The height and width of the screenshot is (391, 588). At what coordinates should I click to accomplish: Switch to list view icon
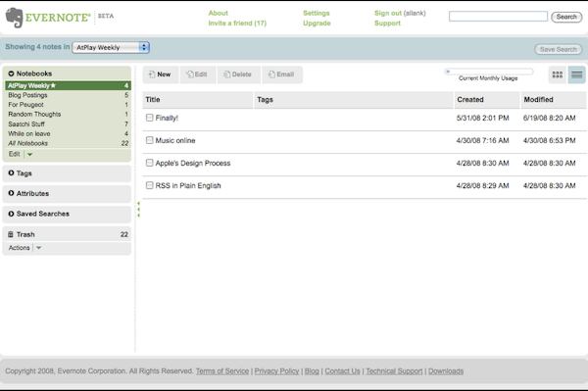577,74
